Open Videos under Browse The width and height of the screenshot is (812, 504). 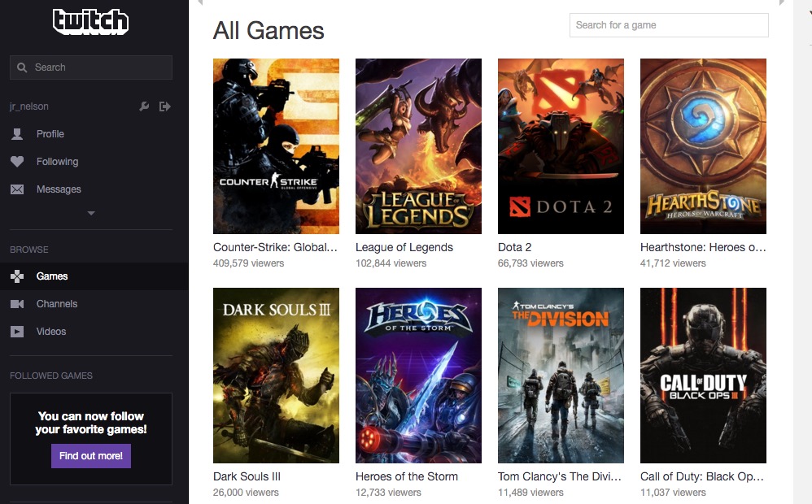coord(51,332)
